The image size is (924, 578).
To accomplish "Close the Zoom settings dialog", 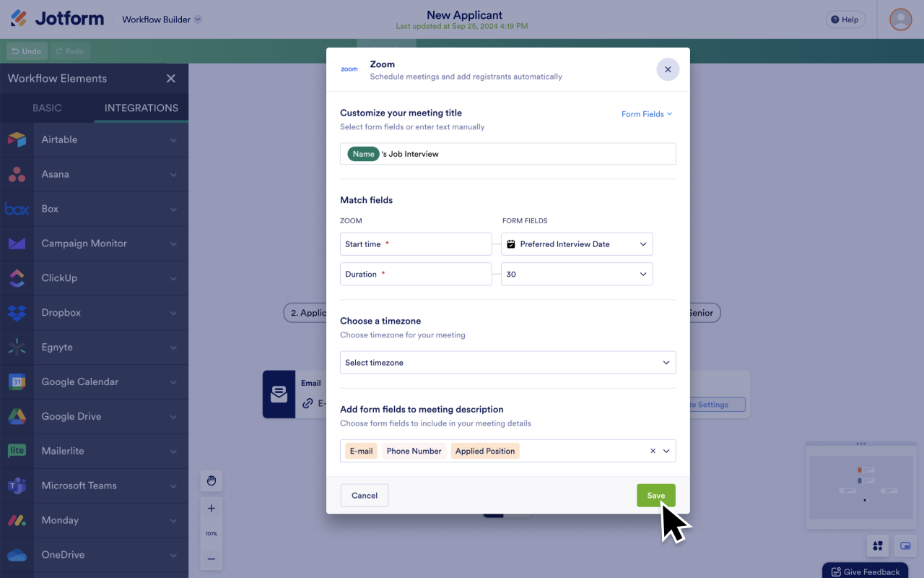I will [668, 69].
